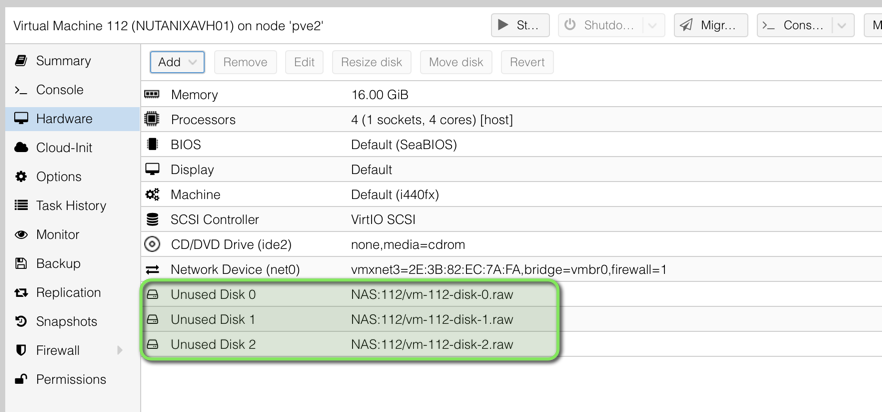The height and width of the screenshot is (412, 882).
Task: Click the Task History list icon
Action: pyautogui.click(x=21, y=205)
